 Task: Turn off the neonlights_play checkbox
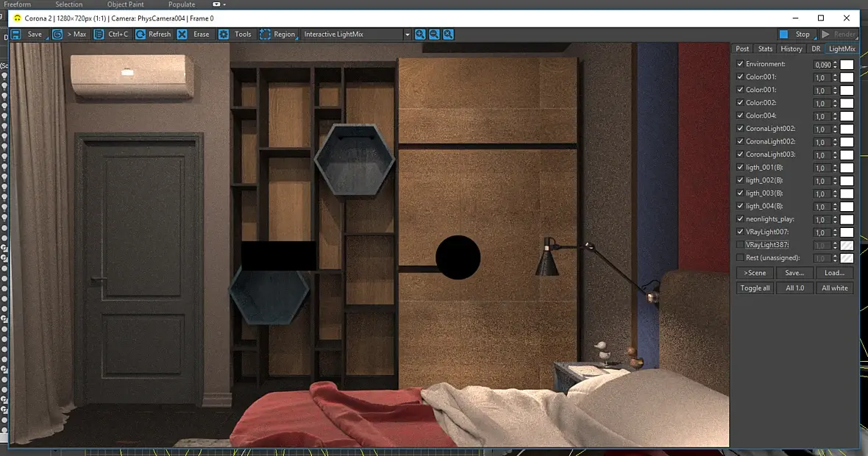(x=740, y=218)
